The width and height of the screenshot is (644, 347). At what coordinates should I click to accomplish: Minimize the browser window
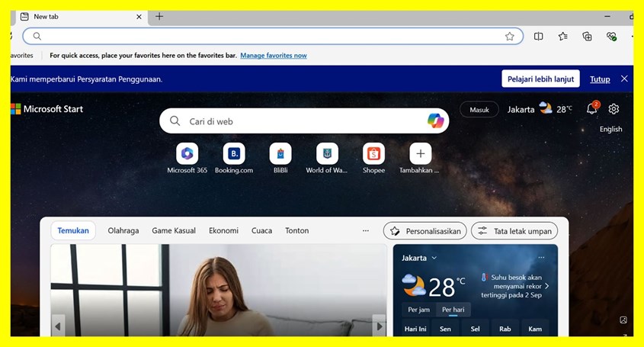click(607, 17)
